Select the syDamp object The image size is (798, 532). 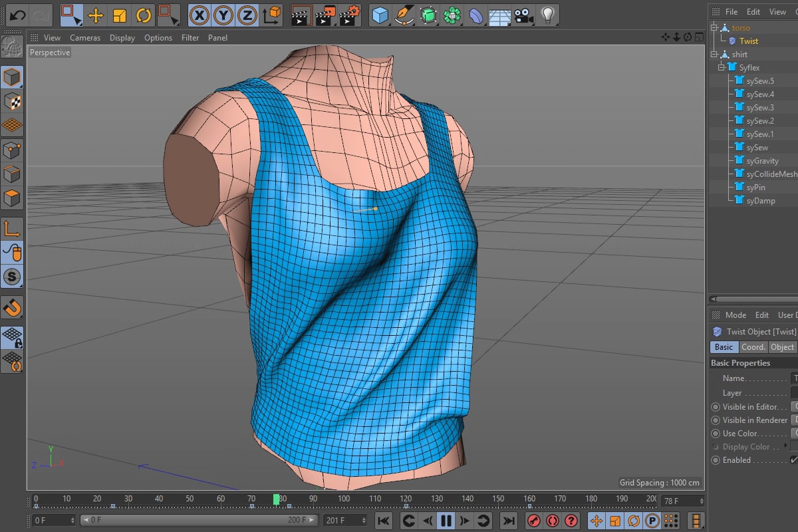click(x=761, y=201)
